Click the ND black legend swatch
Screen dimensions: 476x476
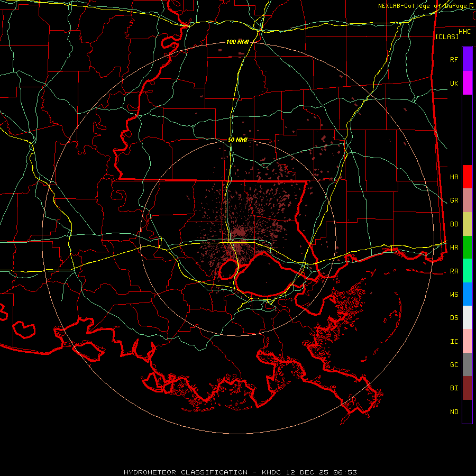(x=467, y=411)
